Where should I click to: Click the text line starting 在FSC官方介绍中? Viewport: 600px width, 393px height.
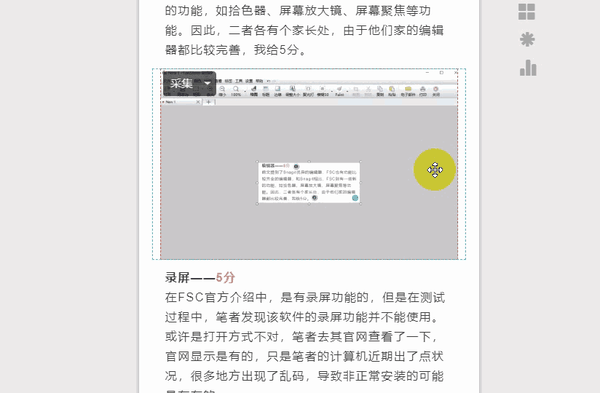point(305,297)
